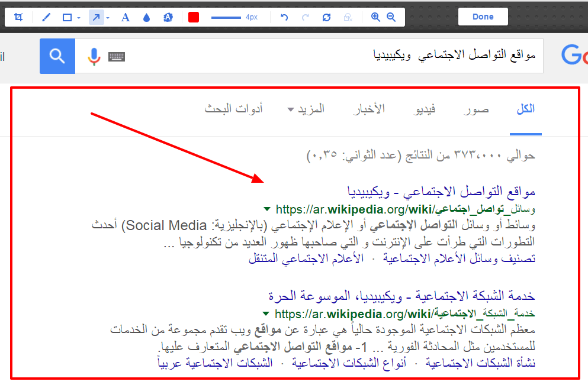Select the text highlight badge tool
This screenshot has height=388, width=588.
168,17
